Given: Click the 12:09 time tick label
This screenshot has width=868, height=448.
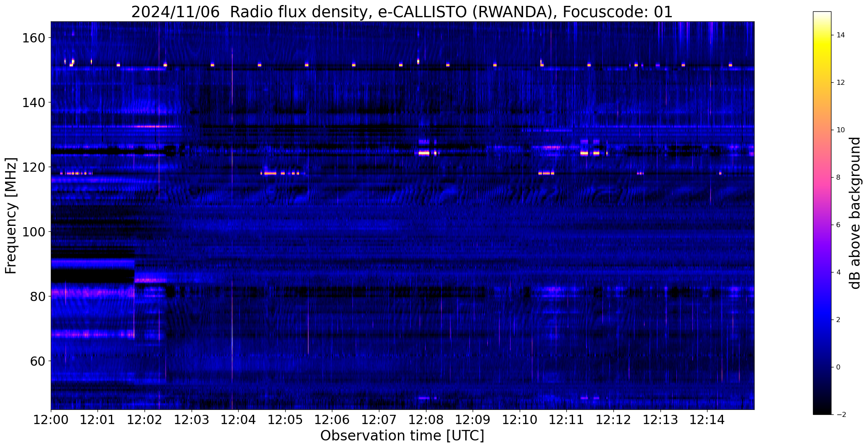Looking at the screenshot, I should [473, 419].
